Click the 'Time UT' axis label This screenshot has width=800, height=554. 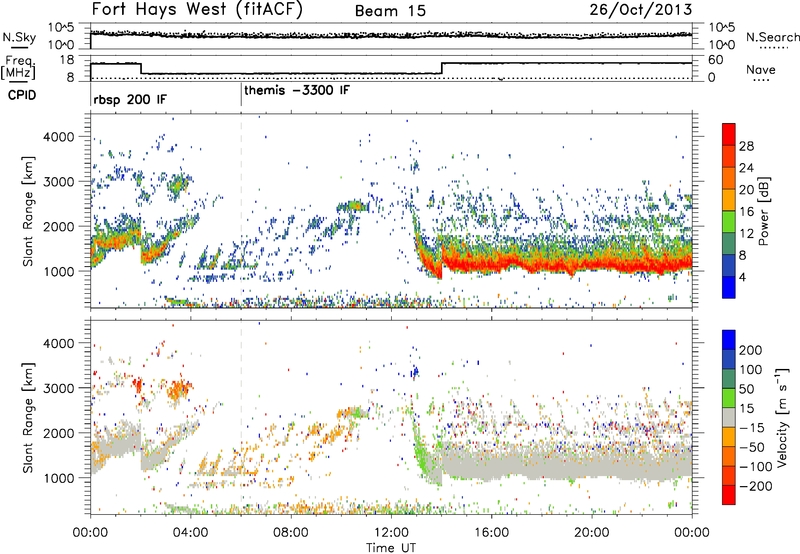pos(391,548)
